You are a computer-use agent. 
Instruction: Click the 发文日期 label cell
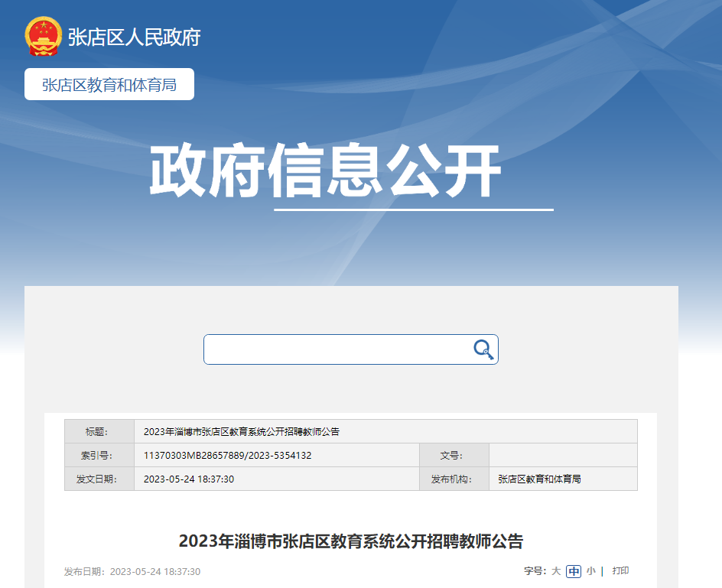click(x=99, y=479)
